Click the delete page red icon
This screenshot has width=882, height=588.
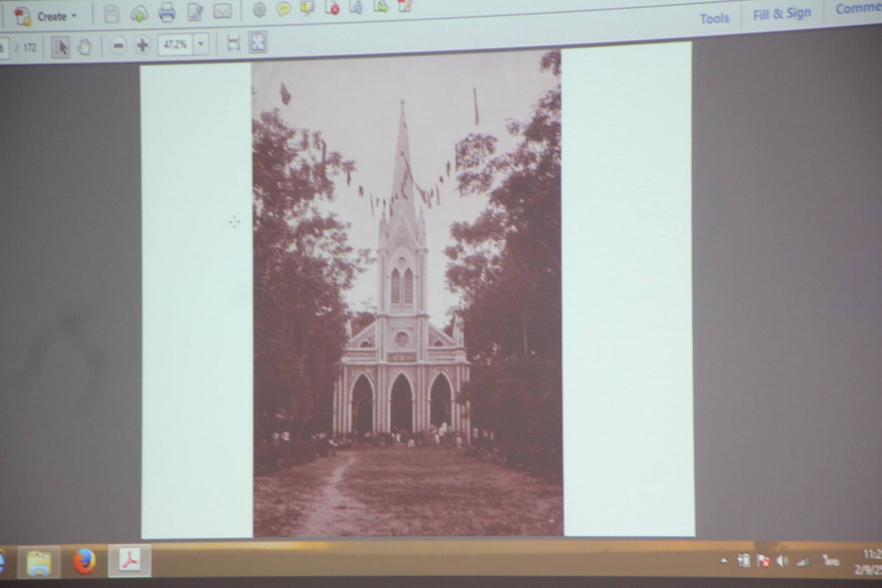[x=332, y=7]
